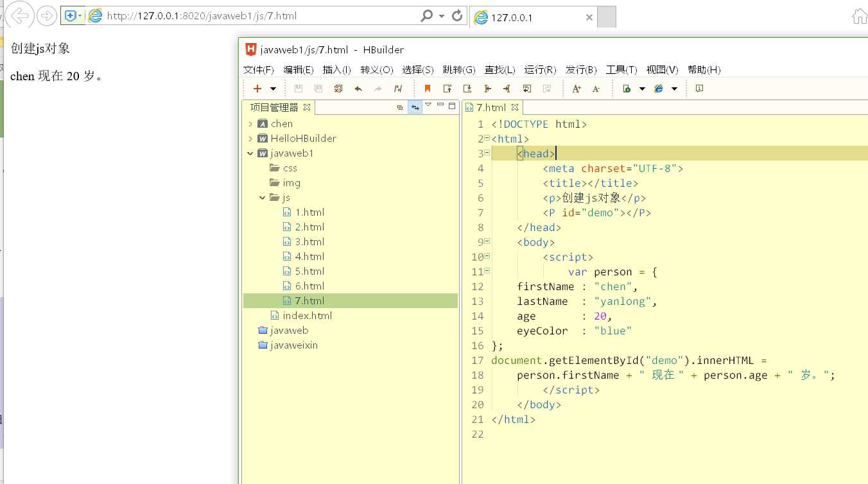Click the decrease font size A- icon
The height and width of the screenshot is (484, 868).
[x=596, y=89]
